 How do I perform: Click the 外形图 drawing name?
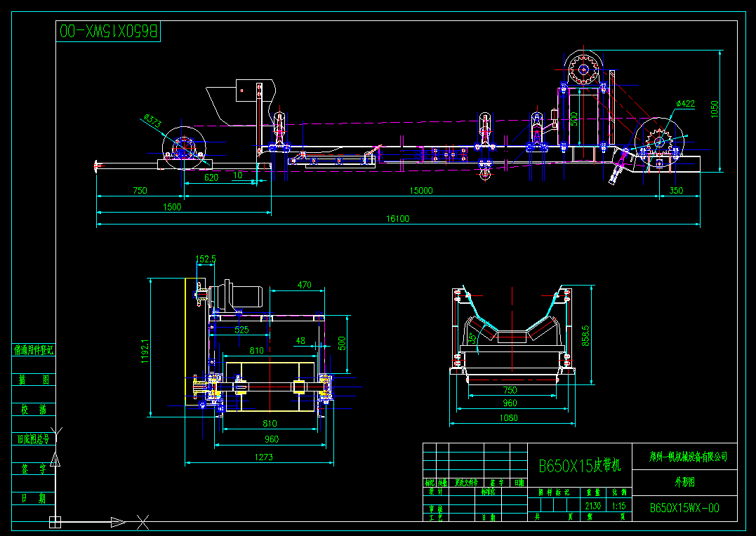pos(684,482)
